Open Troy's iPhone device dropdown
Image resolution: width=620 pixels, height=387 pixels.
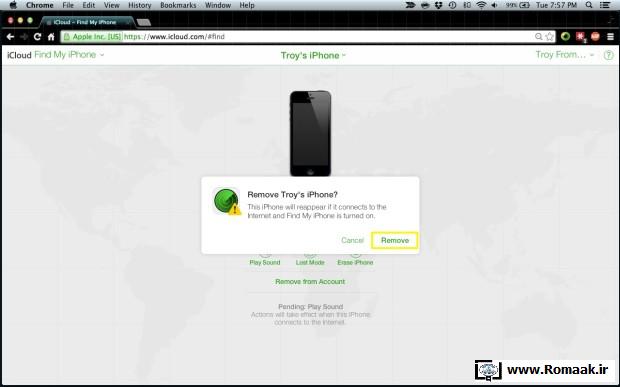tap(313, 55)
